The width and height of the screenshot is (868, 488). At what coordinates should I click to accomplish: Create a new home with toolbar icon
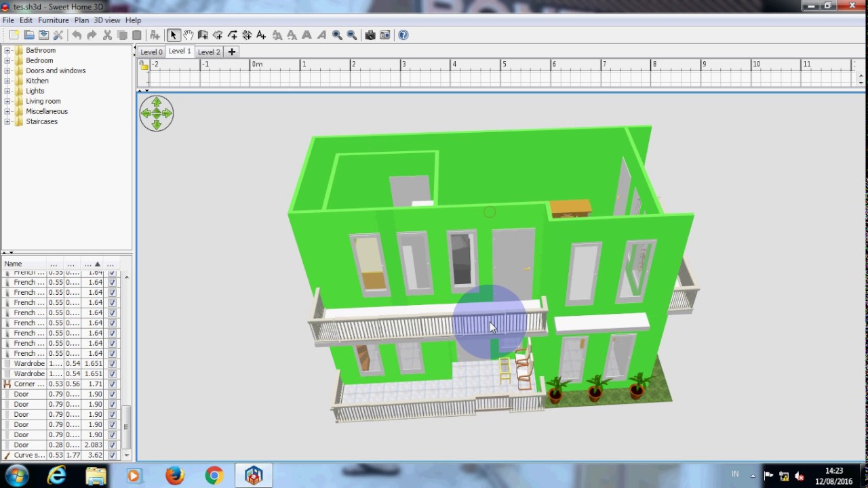14,35
